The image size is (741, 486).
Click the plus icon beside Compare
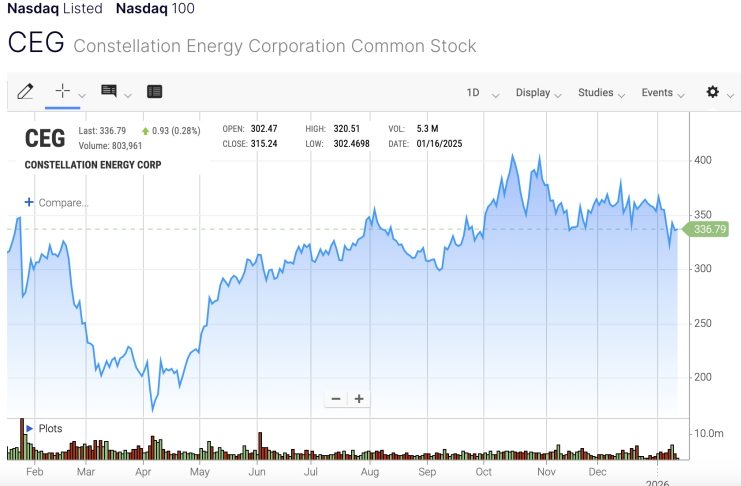point(29,202)
